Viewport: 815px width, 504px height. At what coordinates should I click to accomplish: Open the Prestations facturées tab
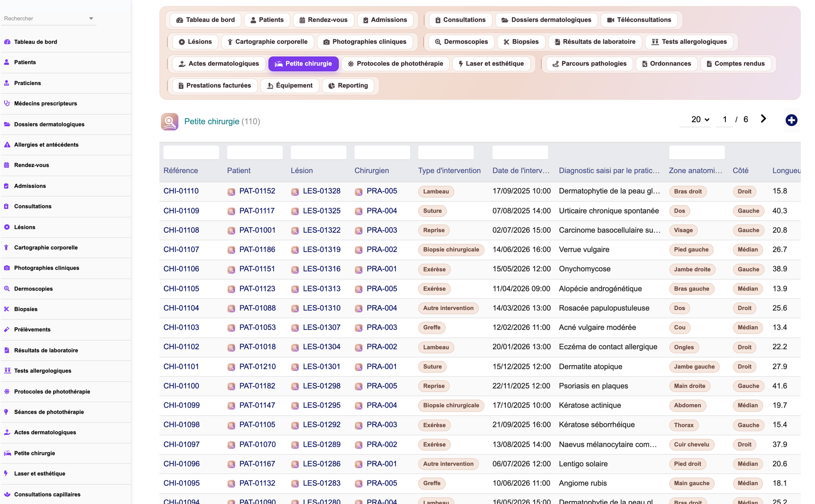(x=214, y=85)
